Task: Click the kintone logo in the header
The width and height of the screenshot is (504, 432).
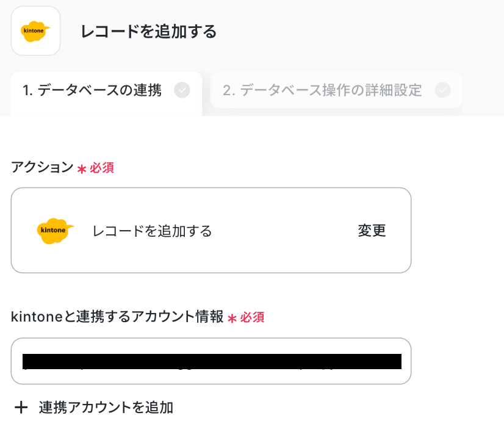Action: pyautogui.click(x=35, y=31)
